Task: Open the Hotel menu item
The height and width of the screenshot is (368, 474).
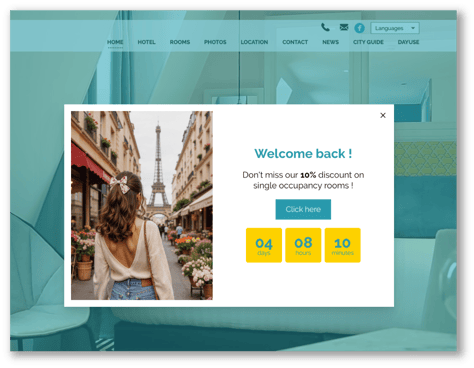Action: [x=146, y=42]
